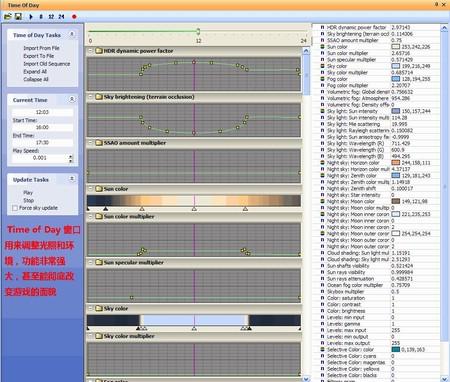Click the Start Time input field

click(42, 127)
